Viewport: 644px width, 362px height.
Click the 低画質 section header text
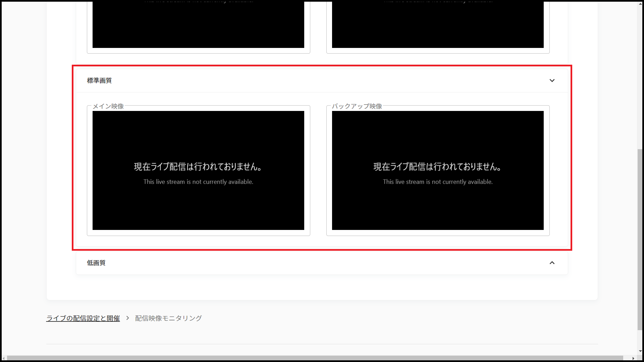click(96, 263)
